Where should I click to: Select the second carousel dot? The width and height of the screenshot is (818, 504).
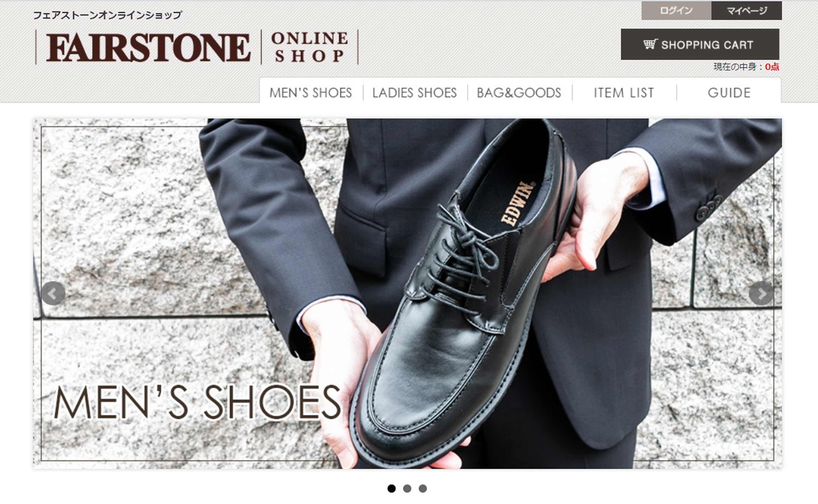[407, 488]
